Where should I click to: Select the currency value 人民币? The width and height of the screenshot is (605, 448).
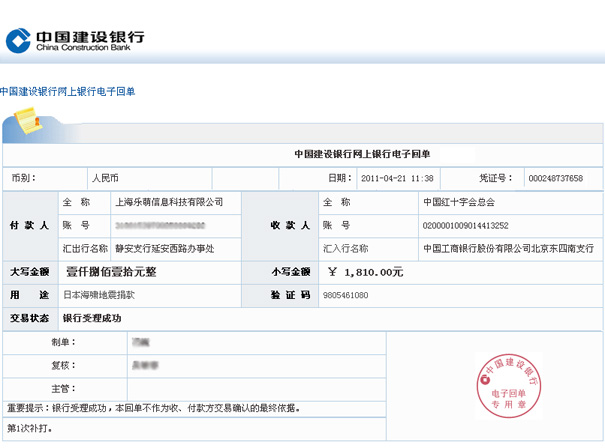[x=105, y=178]
